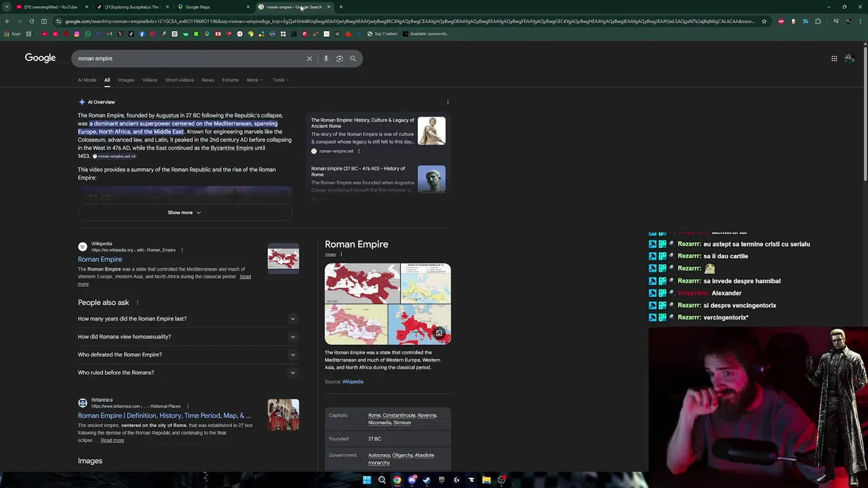The height and width of the screenshot is (488, 868).
Task: Switch to the AI Mode tab
Action: (x=87, y=80)
